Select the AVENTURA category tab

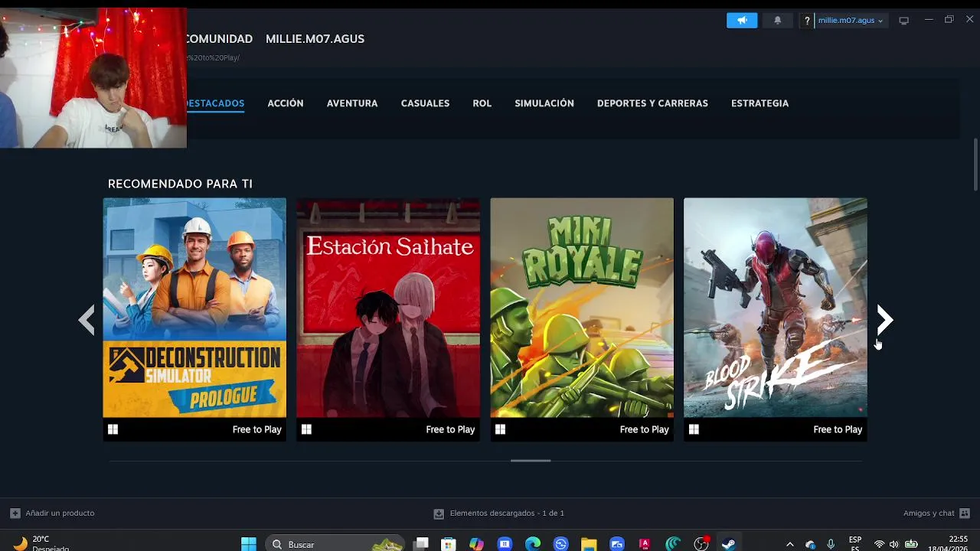tap(352, 103)
